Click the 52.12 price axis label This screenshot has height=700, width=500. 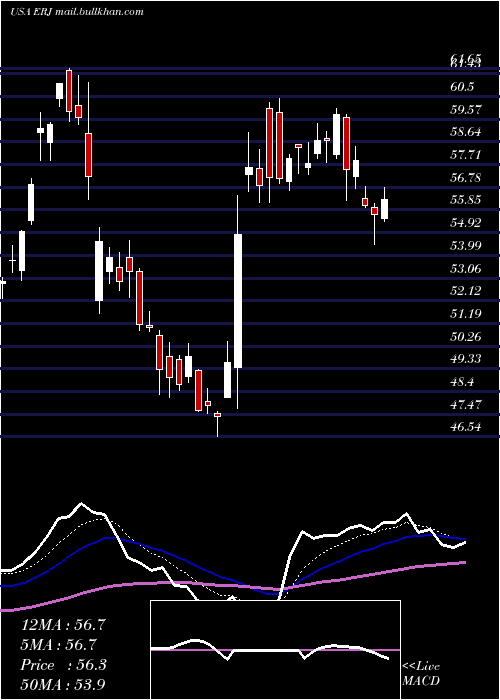click(466, 291)
